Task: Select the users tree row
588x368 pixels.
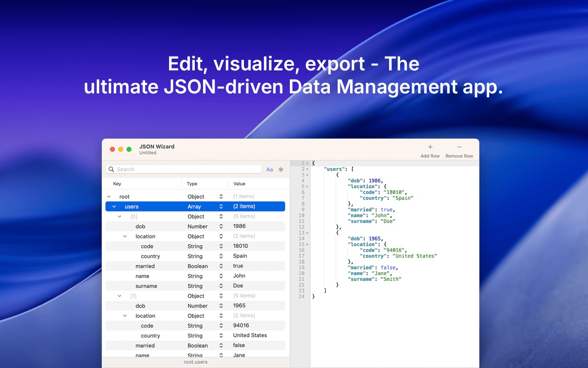Action: (x=195, y=207)
